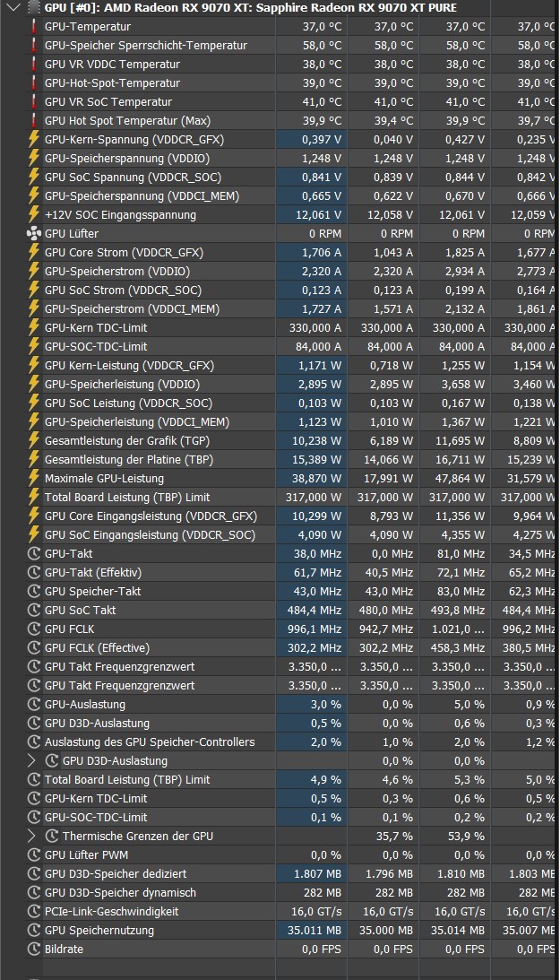Screen dimensions: 560x980
Task: Click lightning icon of GPU SoC Eingangsleistung
Action: pos(34,534)
